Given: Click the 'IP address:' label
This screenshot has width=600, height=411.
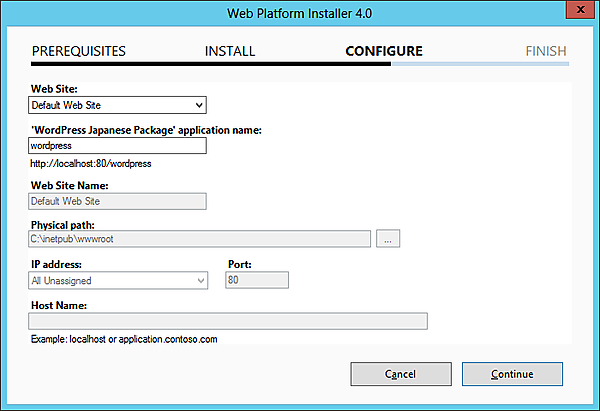Looking at the screenshot, I should (55, 264).
